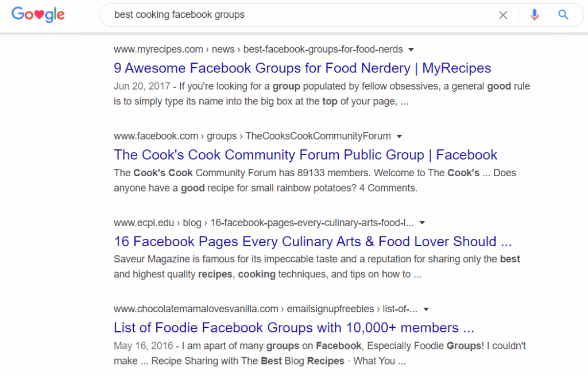
Task: Click the Google logo
Action: click(38, 15)
